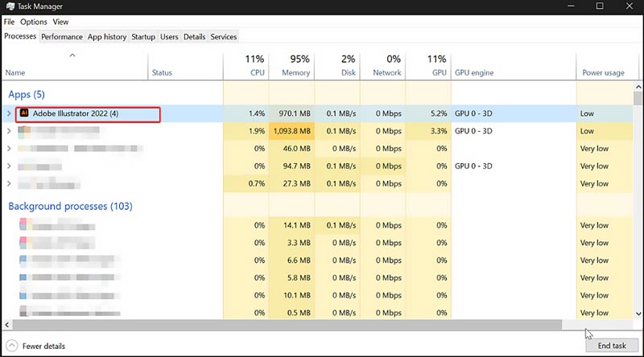Go to the Startup tab
Image resolution: width=644 pixels, height=357 pixels.
click(x=143, y=37)
